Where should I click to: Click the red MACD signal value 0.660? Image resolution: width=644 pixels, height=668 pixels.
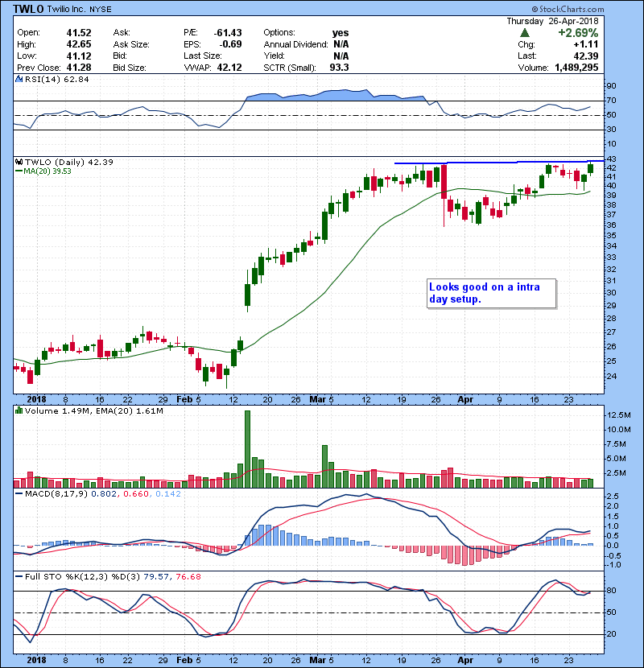coord(136,494)
